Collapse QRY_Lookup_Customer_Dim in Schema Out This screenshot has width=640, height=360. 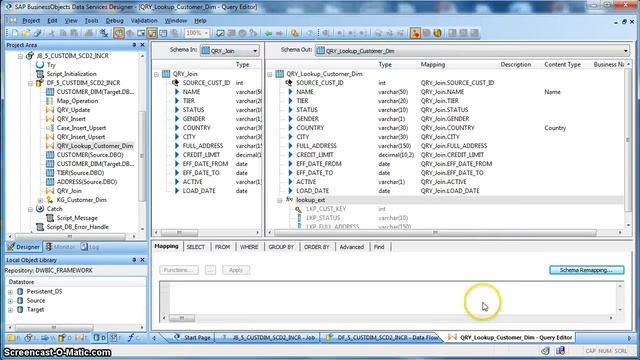point(270,74)
